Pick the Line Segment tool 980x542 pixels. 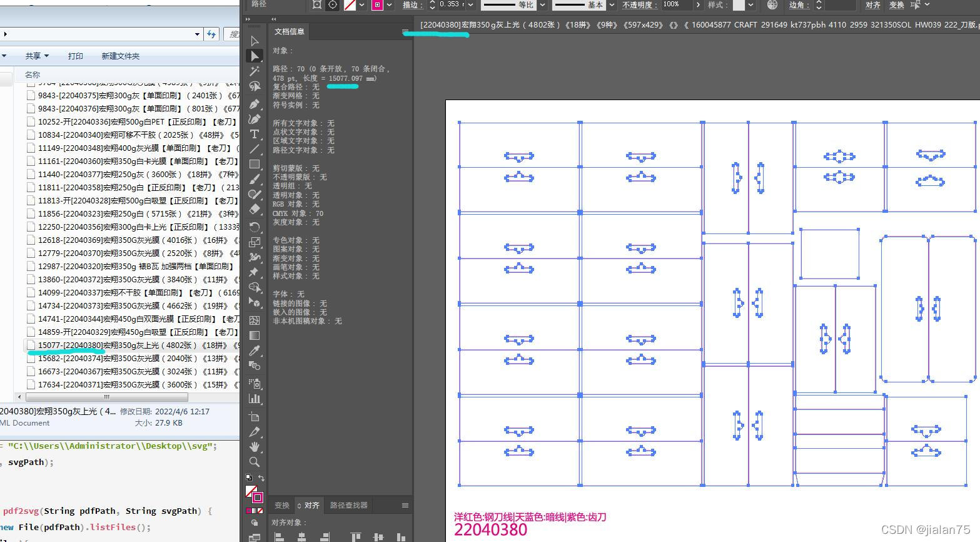255,149
